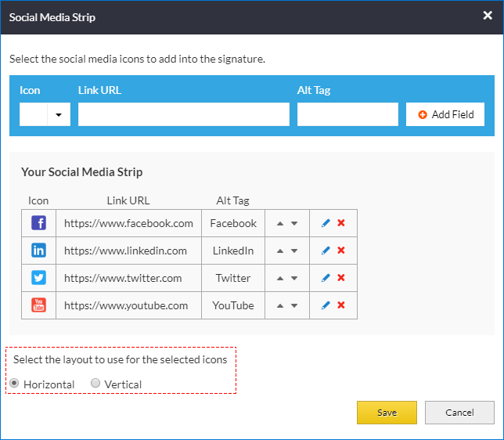Click the LinkedIn icon in the strip table
The width and height of the screenshot is (504, 440).
pos(38,251)
